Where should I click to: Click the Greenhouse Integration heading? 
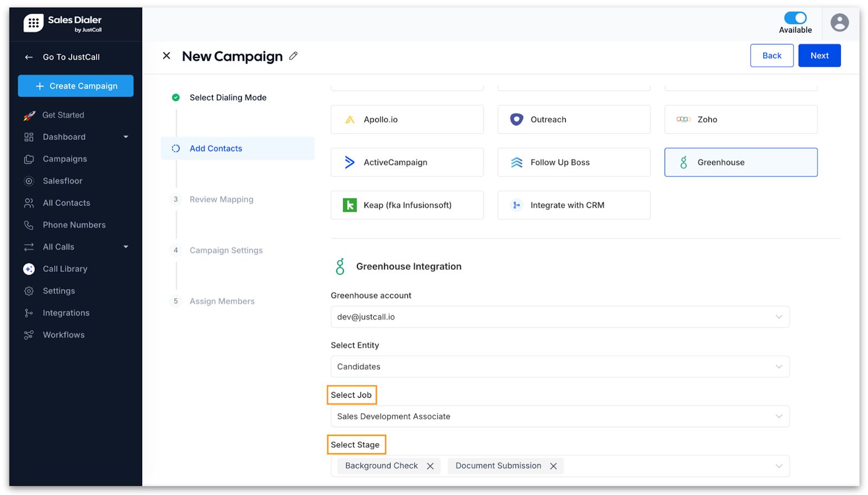pyautogui.click(x=409, y=266)
